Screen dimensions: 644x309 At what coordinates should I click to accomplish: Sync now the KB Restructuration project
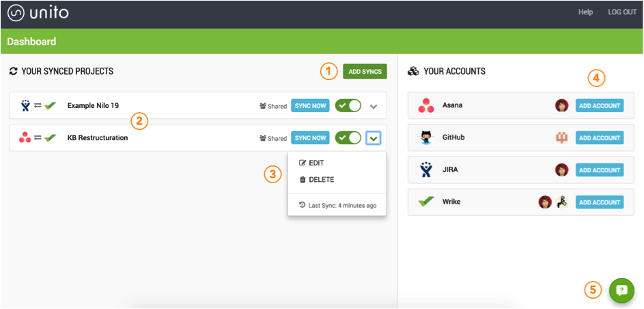tap(310, 137)
